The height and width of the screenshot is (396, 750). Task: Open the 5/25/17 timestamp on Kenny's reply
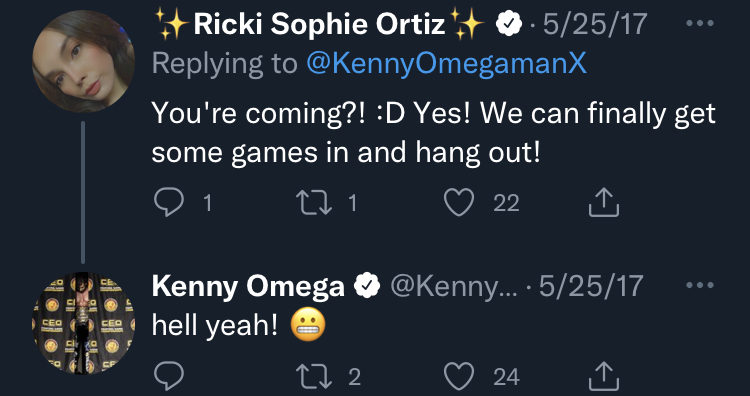pyautogui.click(x=591, y=286)
